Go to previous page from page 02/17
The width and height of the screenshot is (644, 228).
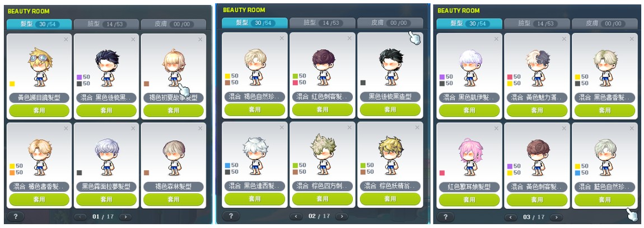coord(296,216)
